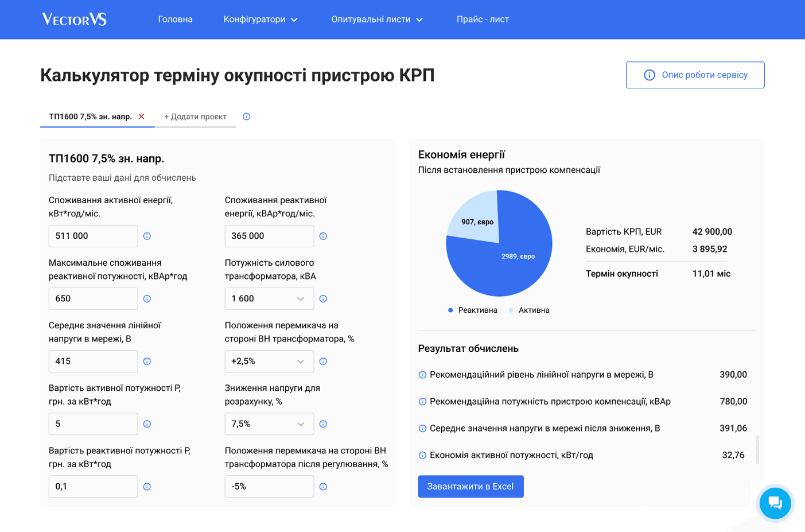Open tooltip for recommended compensation device power
This screenshot has height=532, width=805.
422,401
